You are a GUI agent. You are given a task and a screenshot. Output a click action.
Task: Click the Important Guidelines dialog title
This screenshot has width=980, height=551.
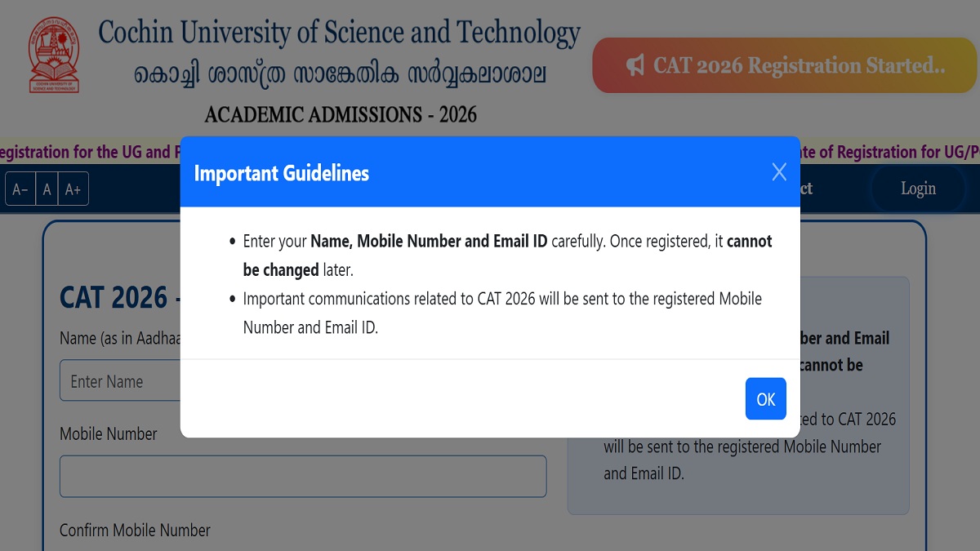[281, 173]
